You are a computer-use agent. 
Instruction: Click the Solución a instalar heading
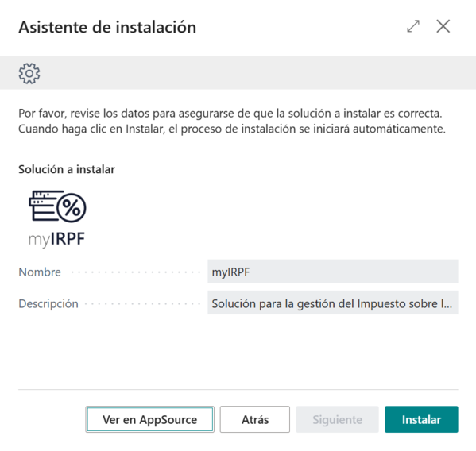click(67, 169)
